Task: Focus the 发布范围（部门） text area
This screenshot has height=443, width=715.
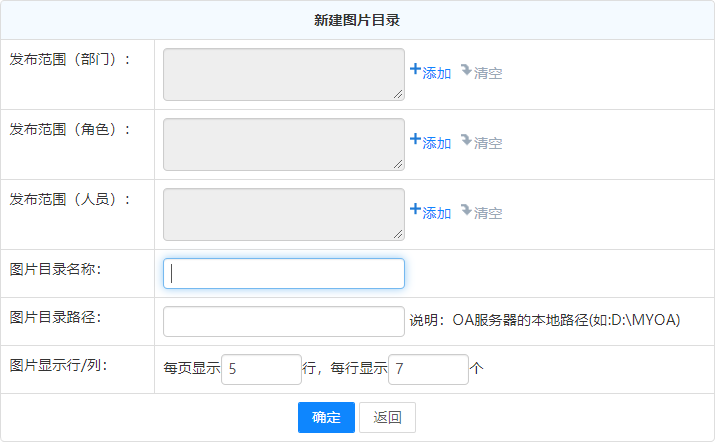Action: tap(283, 75)
